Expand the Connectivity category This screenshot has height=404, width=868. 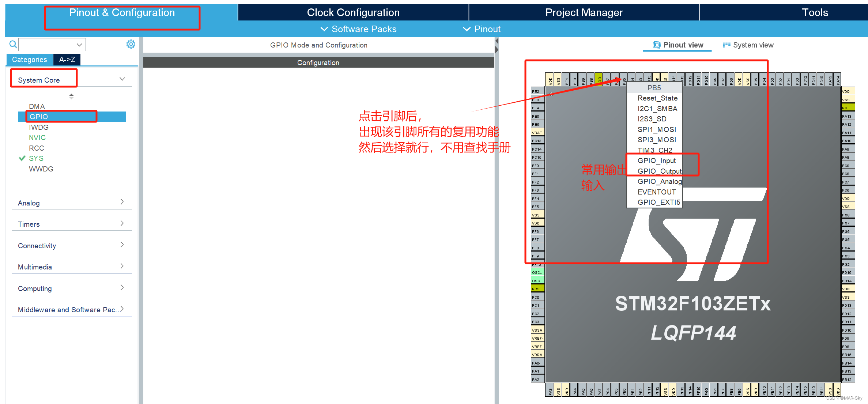coord(122,245)
